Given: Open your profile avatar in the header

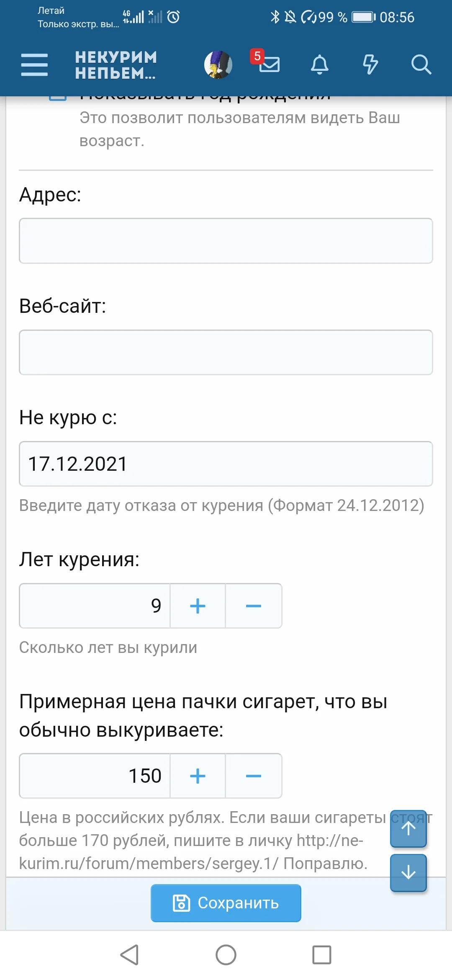Looking at the screenshot, I should tap(218, 65).
